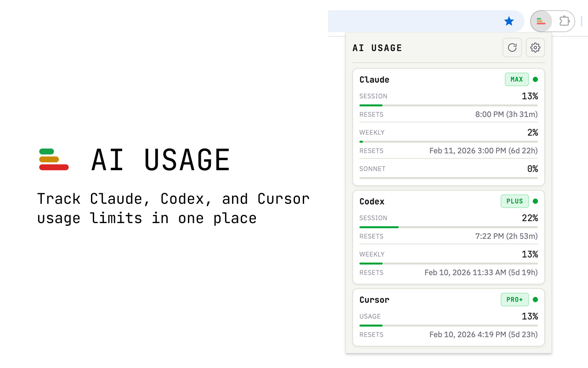Select the Cursor card title

tap(374, 300)
